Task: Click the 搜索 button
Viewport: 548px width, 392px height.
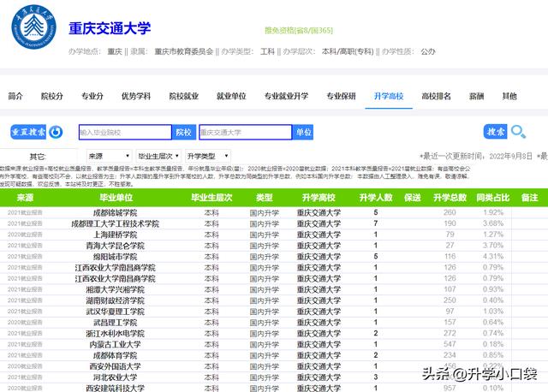Action: pyautogui.click(x=495, y=132)
